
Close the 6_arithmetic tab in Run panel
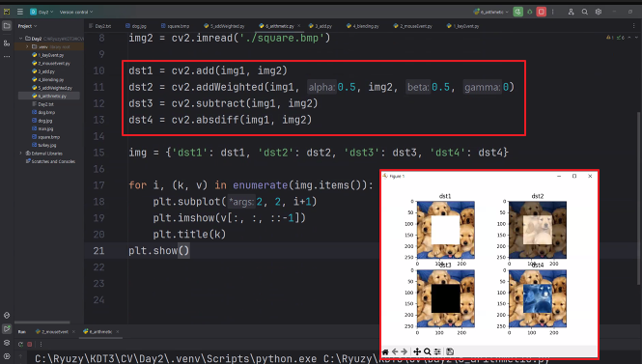click(118, 331)
